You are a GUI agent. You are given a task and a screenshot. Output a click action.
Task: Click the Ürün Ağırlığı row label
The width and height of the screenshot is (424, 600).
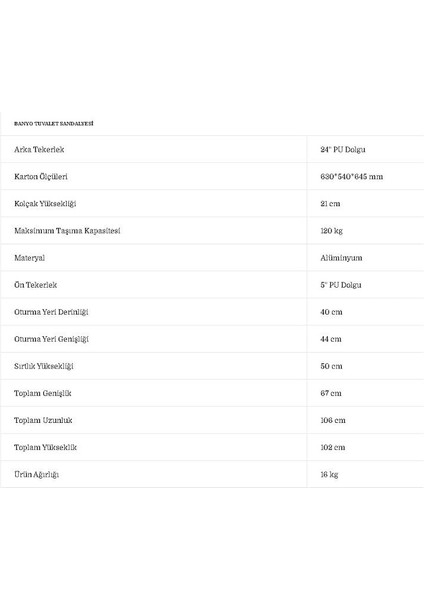click(x=36, y=474)
